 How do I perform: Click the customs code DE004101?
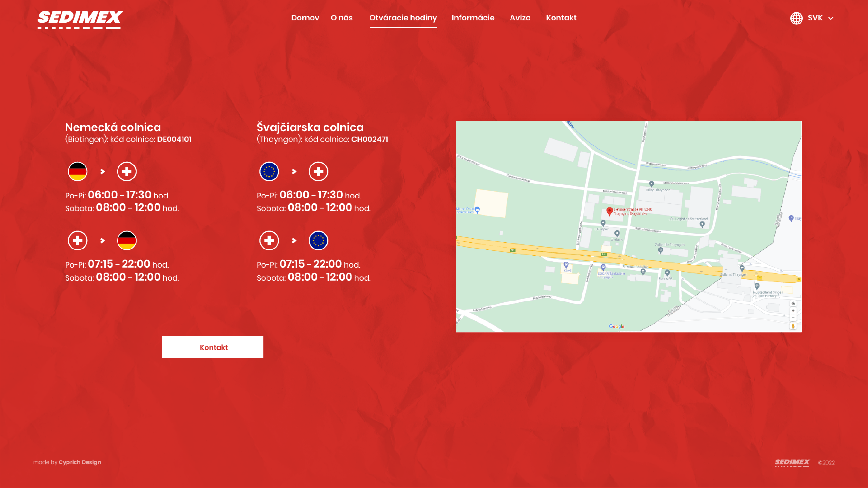point(174,139)
